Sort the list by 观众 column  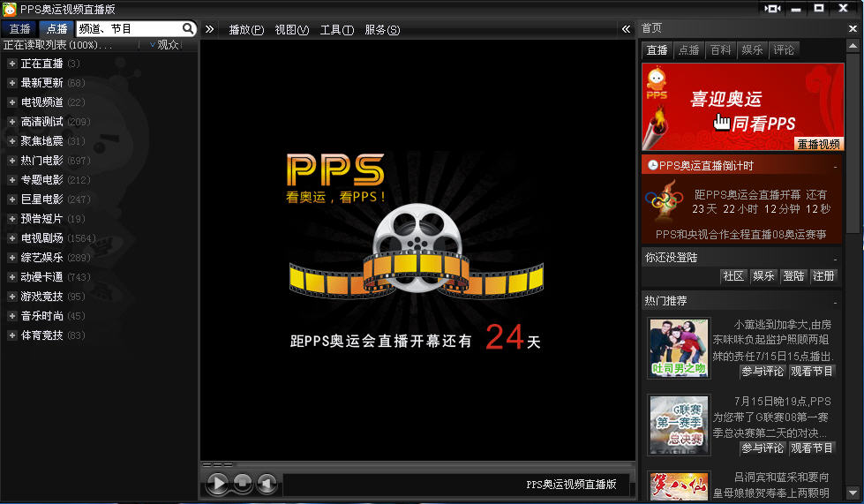[x=167, y=44]
